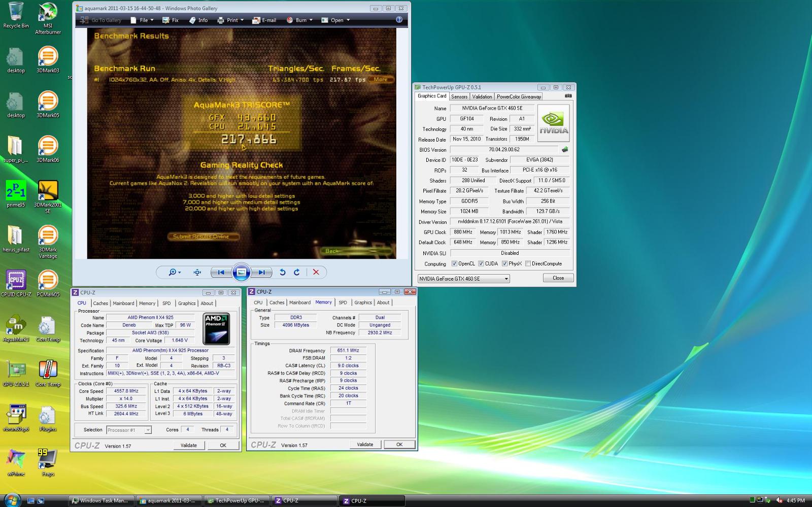Viewport: 812px width, 507px height.
Task: Open Windows Start orb
Action: (12, 500)
